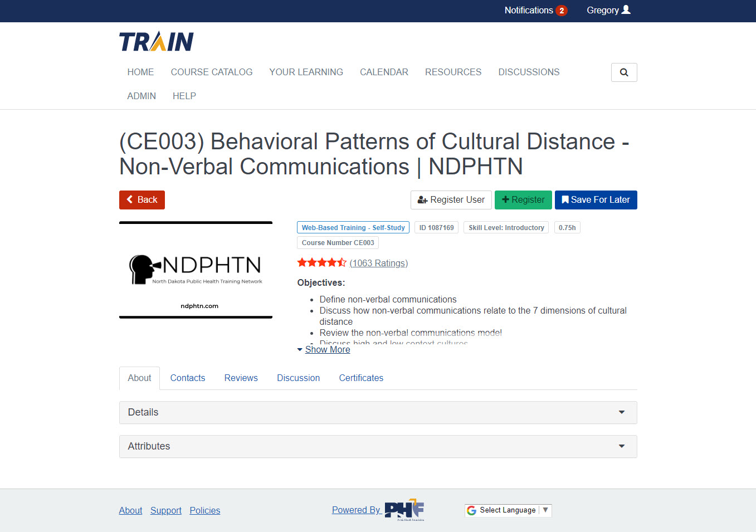Click the NDPHTN course logo image
This screenshot has width=756, height=532.
click(x=196, y=270)
